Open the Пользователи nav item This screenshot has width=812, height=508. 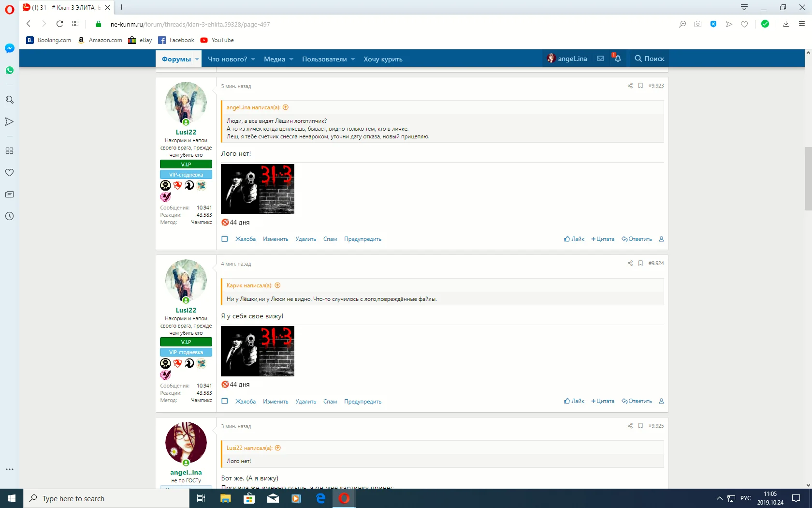(324, 59)
